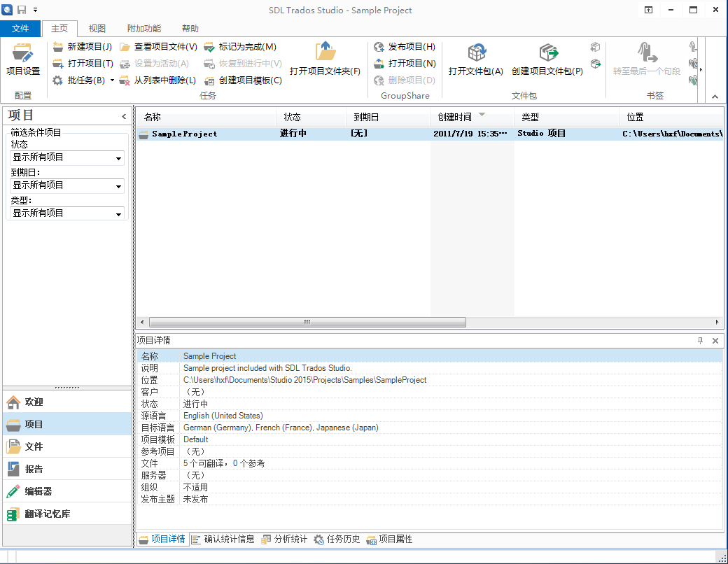Select the 项目详情 bottom tab
Viewport: 728px width, 564px height.
point(162,540)
